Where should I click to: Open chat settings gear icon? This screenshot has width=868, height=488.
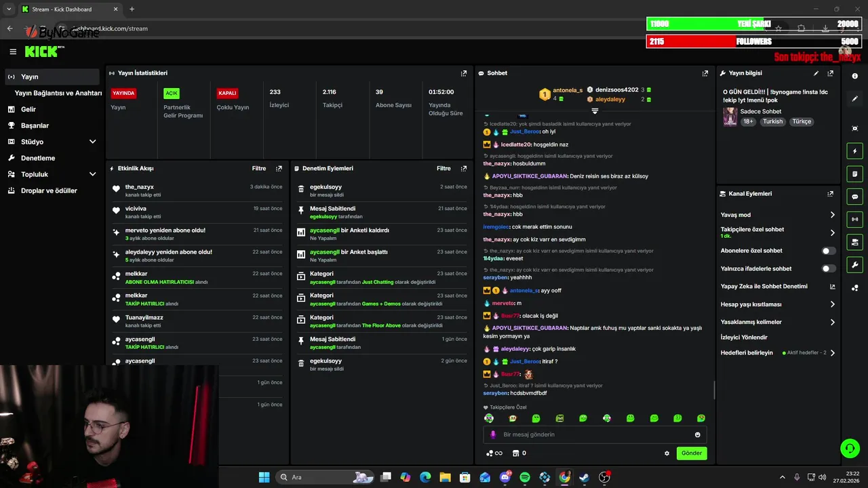(x=667, y=453)
